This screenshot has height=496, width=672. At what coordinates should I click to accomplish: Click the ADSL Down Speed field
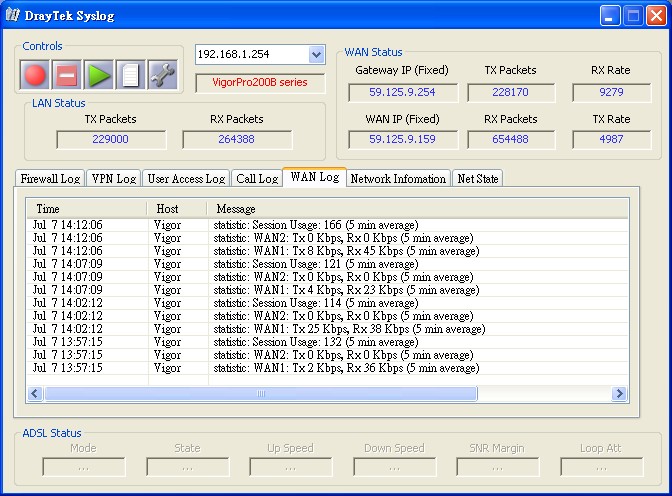coord(394,467)
